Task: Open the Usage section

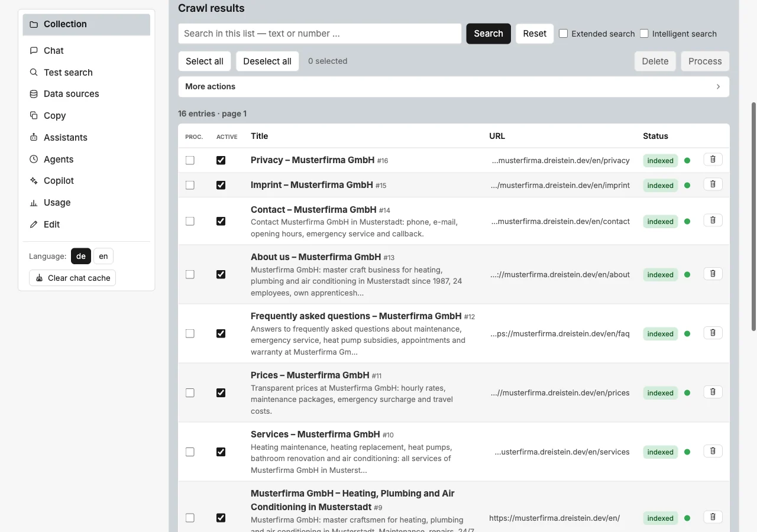Action: coord(86,203)
